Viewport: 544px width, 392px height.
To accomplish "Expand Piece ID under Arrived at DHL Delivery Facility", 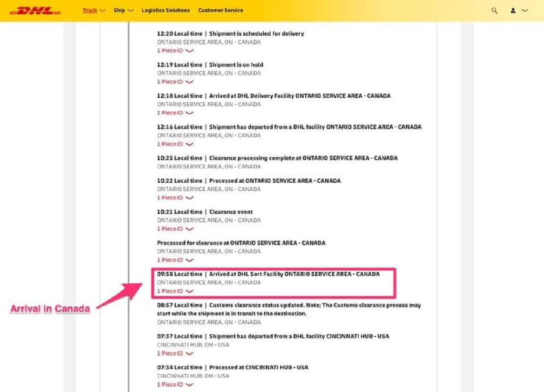I will [x=175, y=113].
